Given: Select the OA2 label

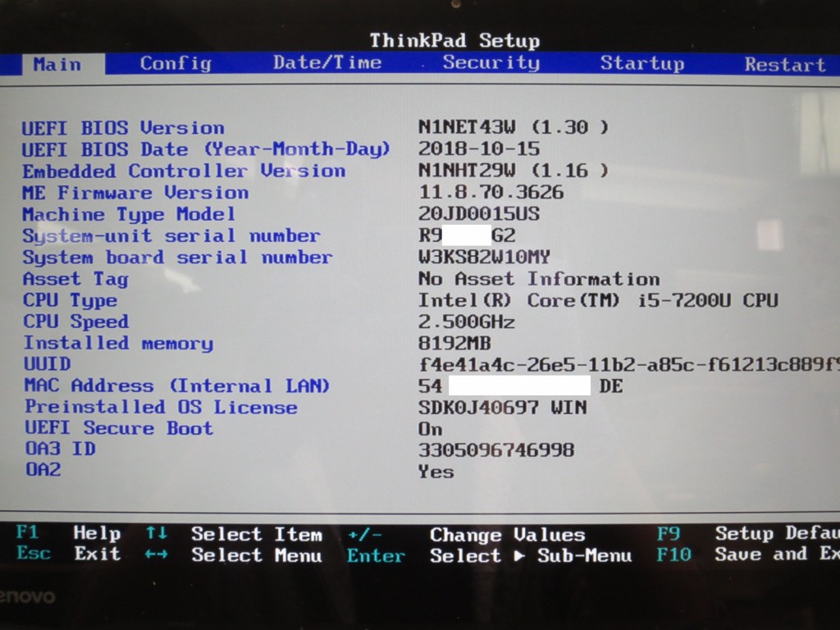Looking at the screenshot, I should point(43,469).
